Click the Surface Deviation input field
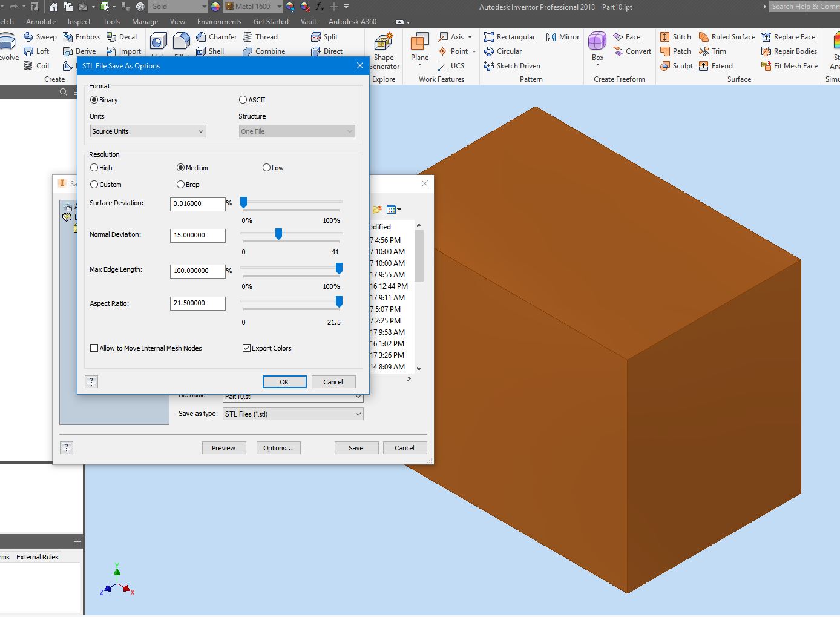Viewport: 840px width, 617px height. click(198, 204)
